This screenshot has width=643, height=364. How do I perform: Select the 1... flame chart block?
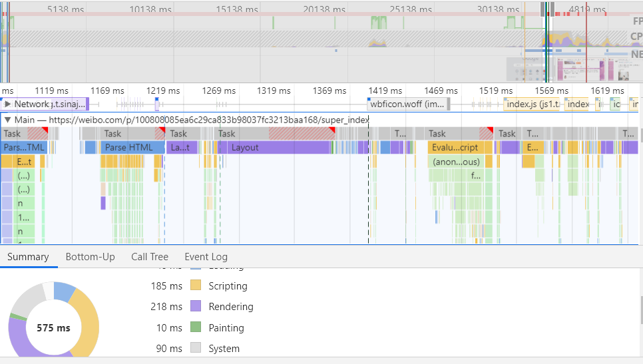click(23, 218)
